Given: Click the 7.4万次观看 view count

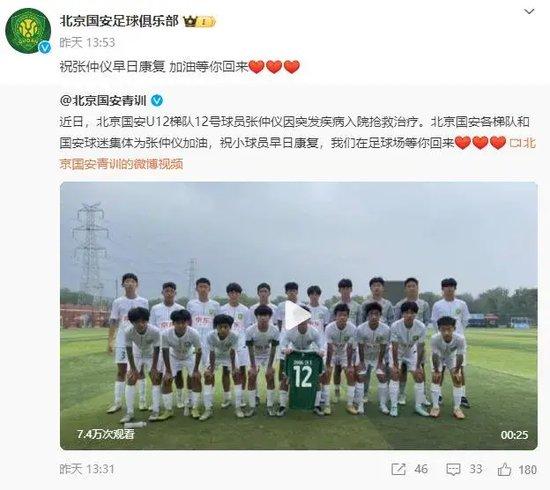Looking at the screenshot, I should 106,434.
